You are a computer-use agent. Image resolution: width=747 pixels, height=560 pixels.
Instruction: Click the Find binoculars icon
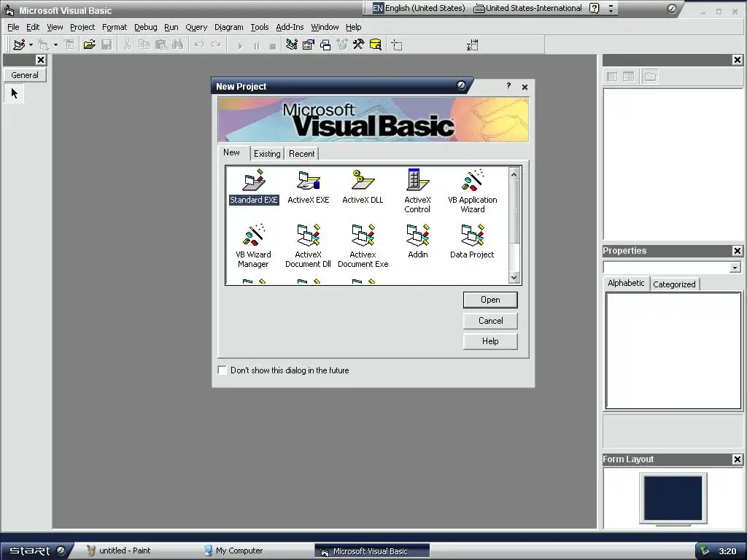178,44
